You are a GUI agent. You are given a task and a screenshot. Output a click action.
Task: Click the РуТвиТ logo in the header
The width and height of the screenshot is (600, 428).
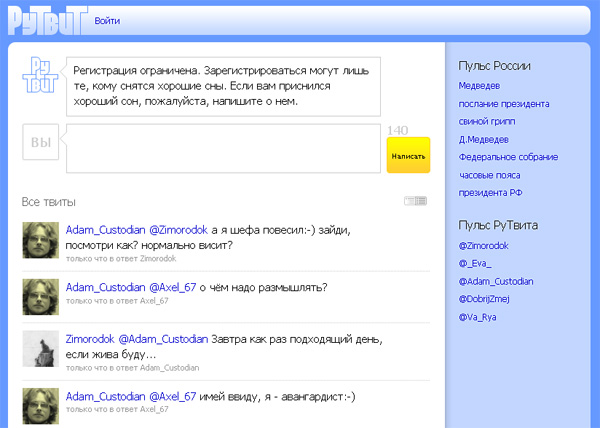click(x=42, y=20)
